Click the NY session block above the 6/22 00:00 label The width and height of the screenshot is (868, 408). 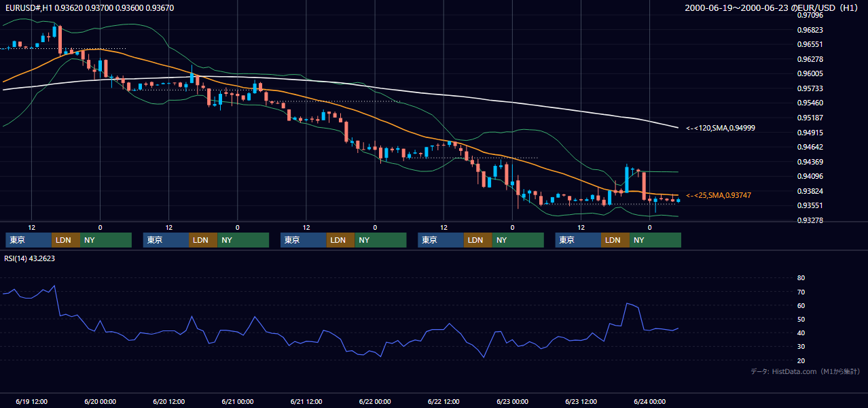pyautogui.click(x=380, y=240)
